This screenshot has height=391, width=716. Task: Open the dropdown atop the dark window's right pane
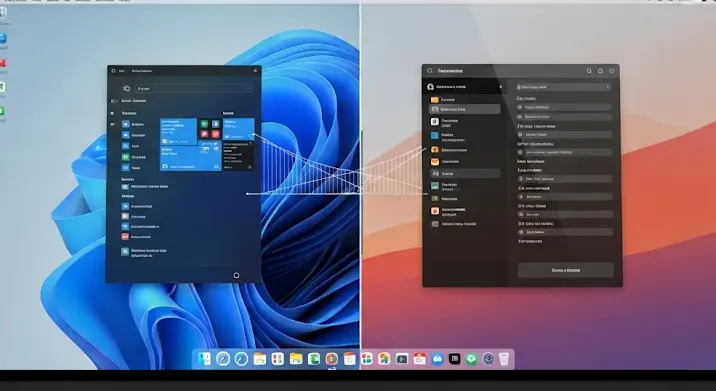(564, 87)
